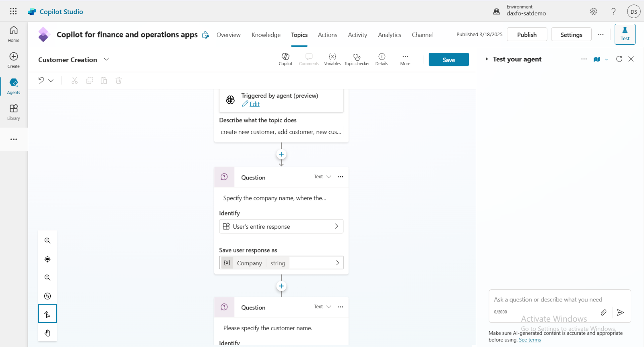The height and width of the screenshot is (347, 644).
Task: Expand the Customer Creation topic dropdown
Action: (106, 60)
